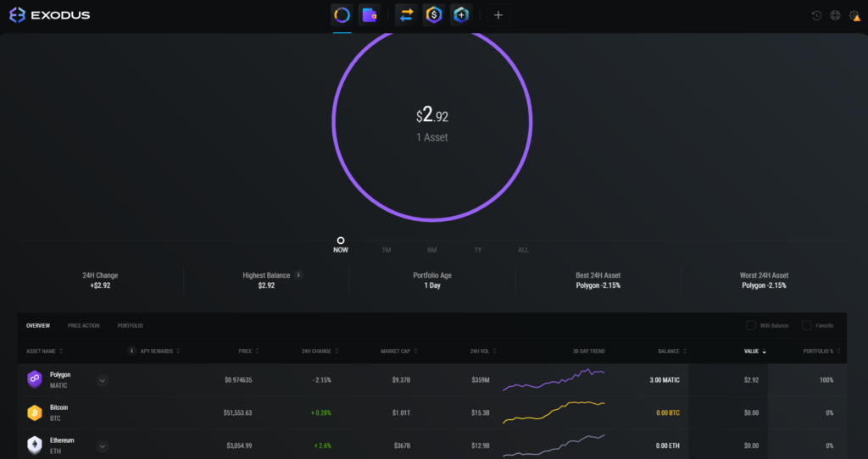The image size is (868, 459).
Task: Click the Polygon 30 day trend chart
Action: (554, 380)
